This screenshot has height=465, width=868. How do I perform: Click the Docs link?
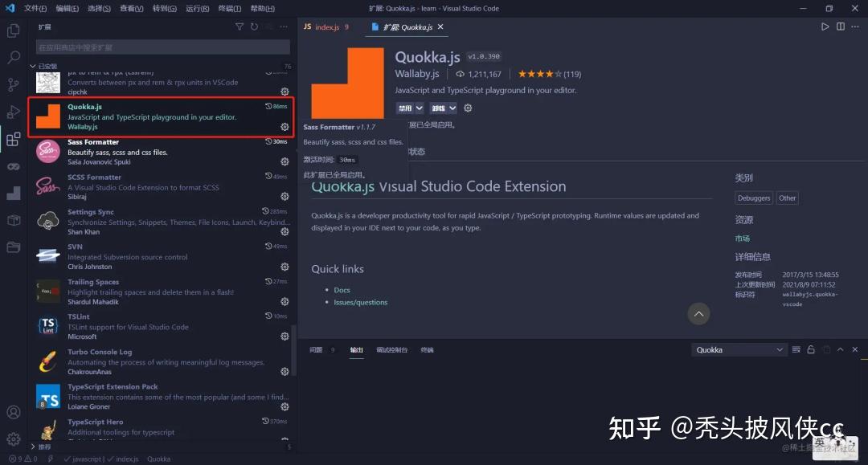point(342,290)
